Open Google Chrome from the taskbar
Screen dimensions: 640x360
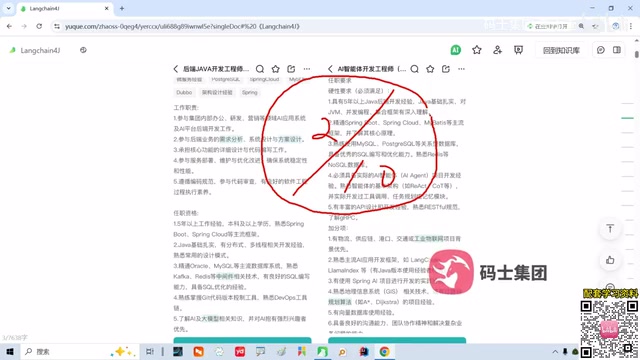384,351
